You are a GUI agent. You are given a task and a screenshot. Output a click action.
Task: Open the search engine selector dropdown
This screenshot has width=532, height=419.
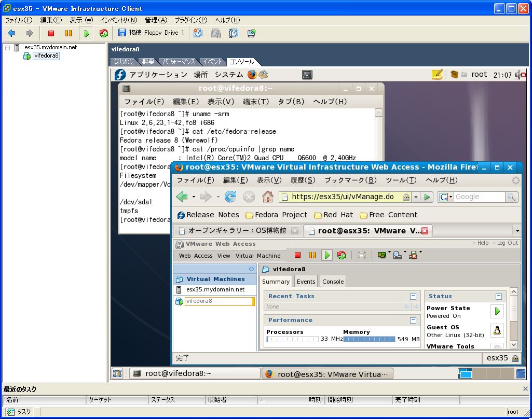pyautogui.click(x=445, y=197)
